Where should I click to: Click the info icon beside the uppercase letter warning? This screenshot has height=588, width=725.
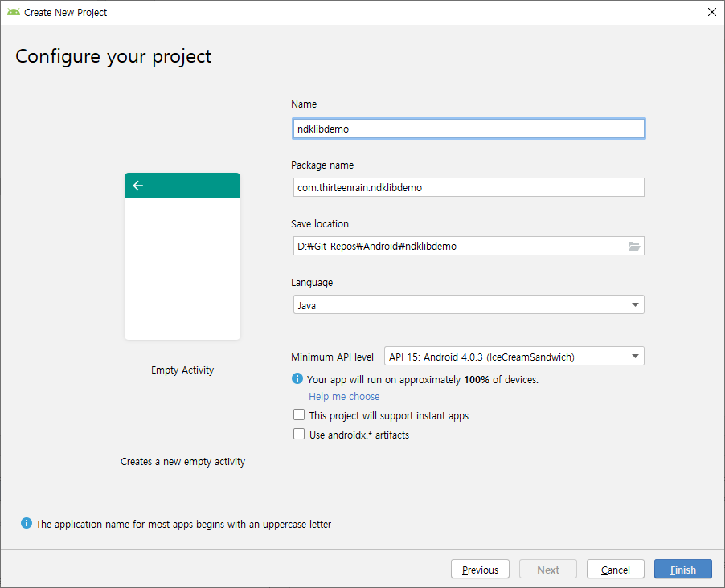click(27, 523)
